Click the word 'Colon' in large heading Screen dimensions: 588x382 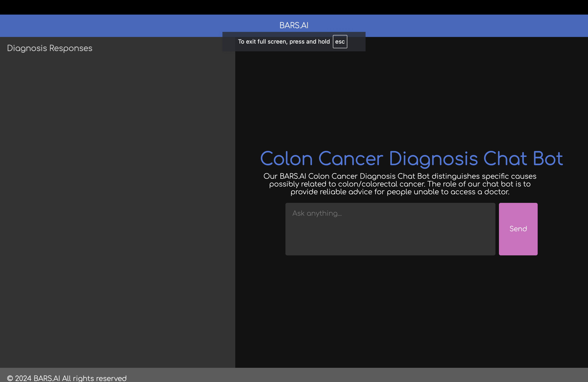[x=286, y=158]
